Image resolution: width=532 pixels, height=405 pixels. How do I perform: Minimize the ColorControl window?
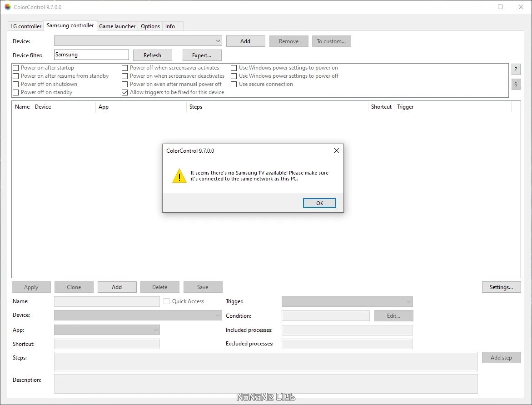[x=479, y=7]
